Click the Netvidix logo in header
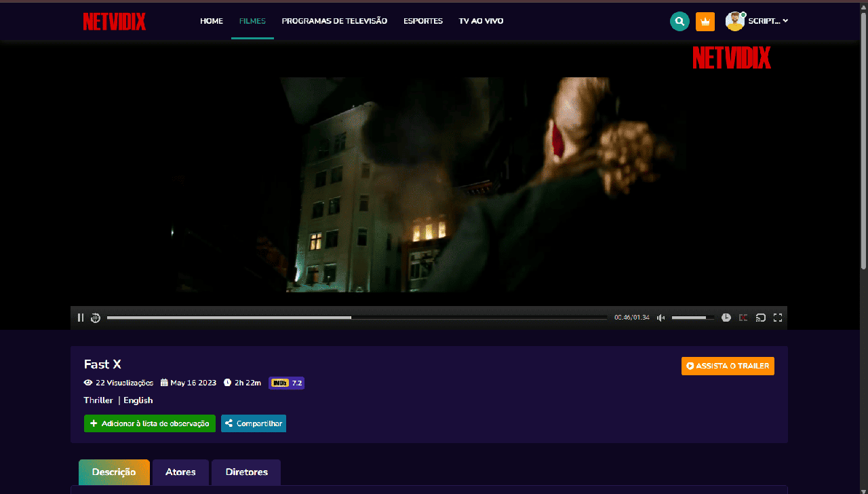Screen dimensions: 868x494 [x=115, y=22]
